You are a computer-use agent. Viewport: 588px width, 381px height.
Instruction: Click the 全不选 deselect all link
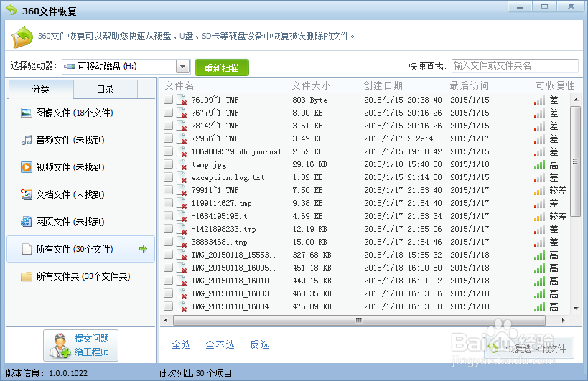click(x=220, y=344)
